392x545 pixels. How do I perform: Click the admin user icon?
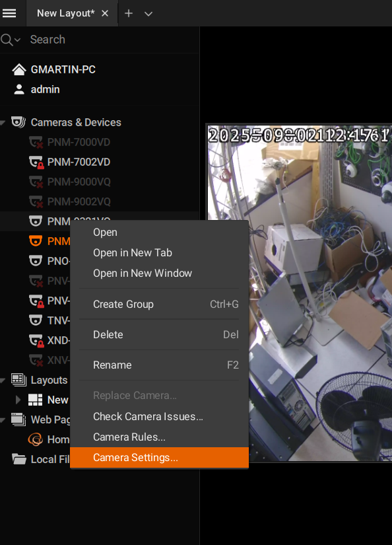[19, 89]
